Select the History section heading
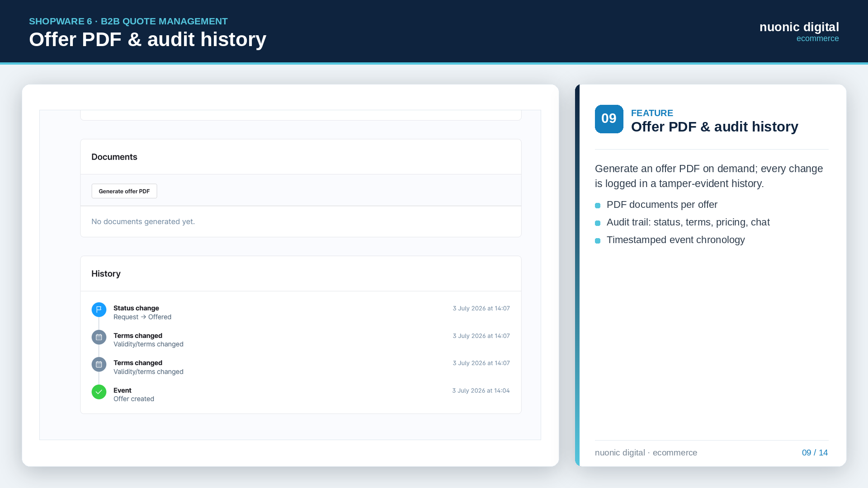The image size is (868, 488). pos(106,273)
